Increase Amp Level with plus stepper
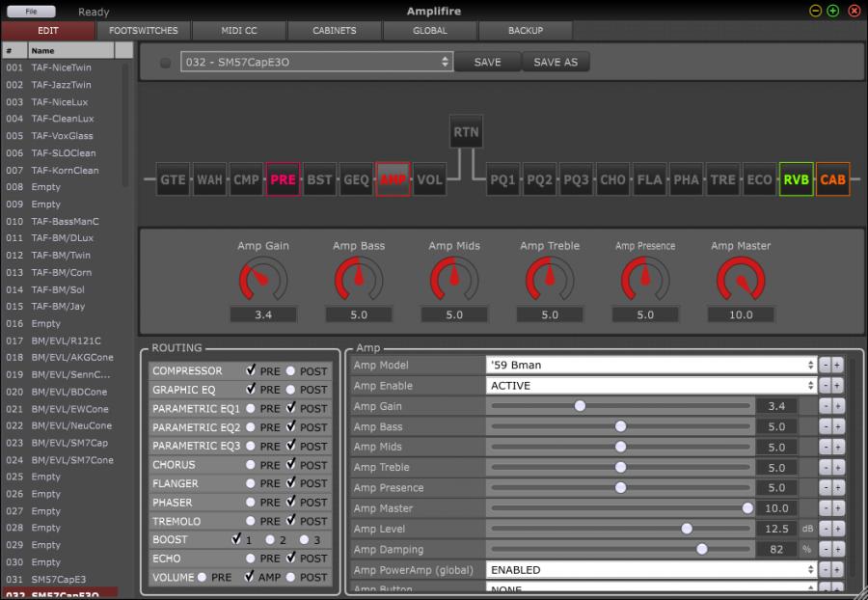The image size is (868, 600). tap(837, 530)
